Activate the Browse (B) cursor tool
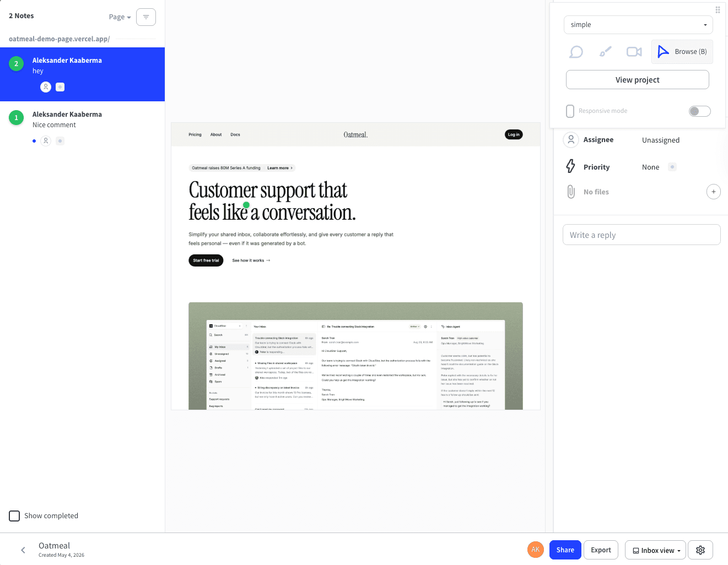This screenshot has height=565, width=728. click(682, 52)
